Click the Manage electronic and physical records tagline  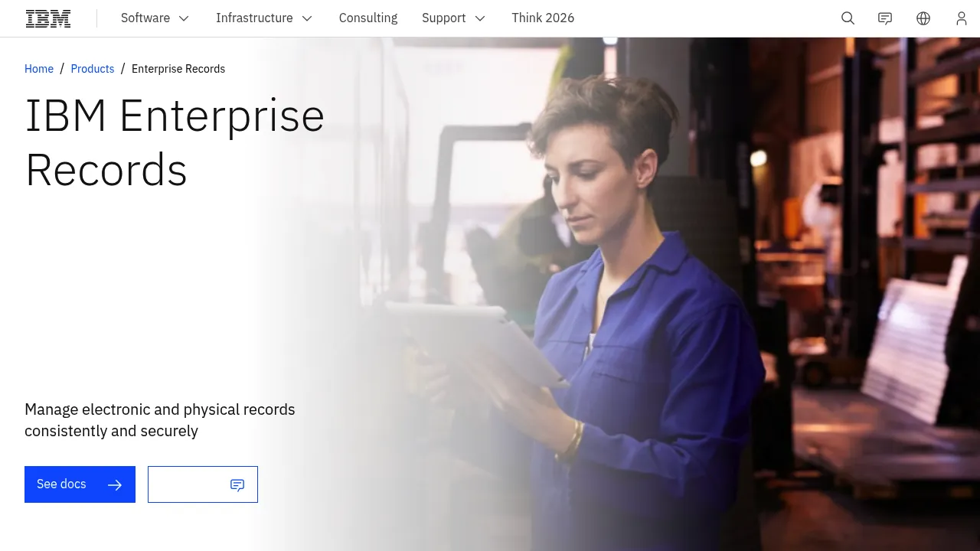coord(160,420)
